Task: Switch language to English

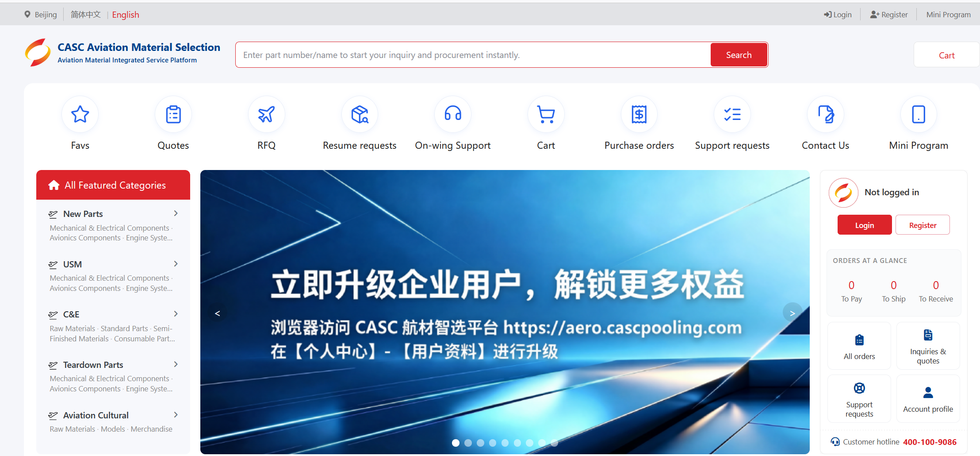Action: coord(126,15)
